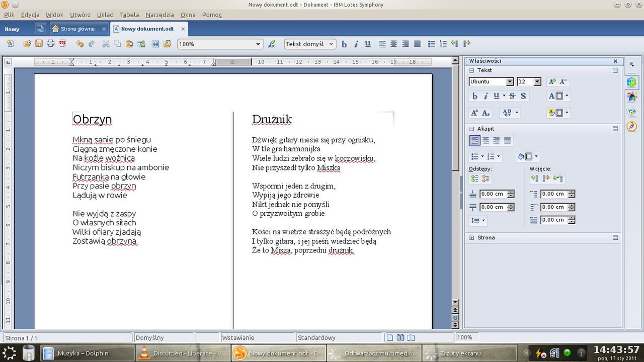
Task: Open Muzyka – Dolphin from the taskbar
Action: 86,353
